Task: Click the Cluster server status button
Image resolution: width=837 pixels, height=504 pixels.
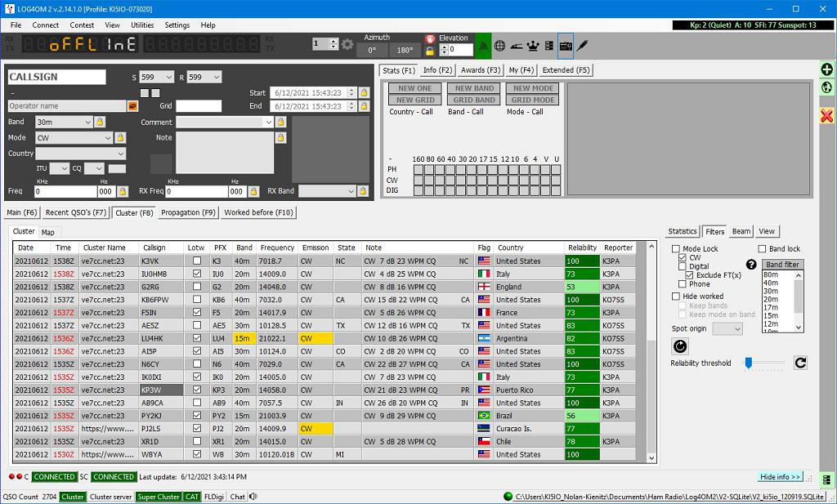Action: (x=110, y=497)
